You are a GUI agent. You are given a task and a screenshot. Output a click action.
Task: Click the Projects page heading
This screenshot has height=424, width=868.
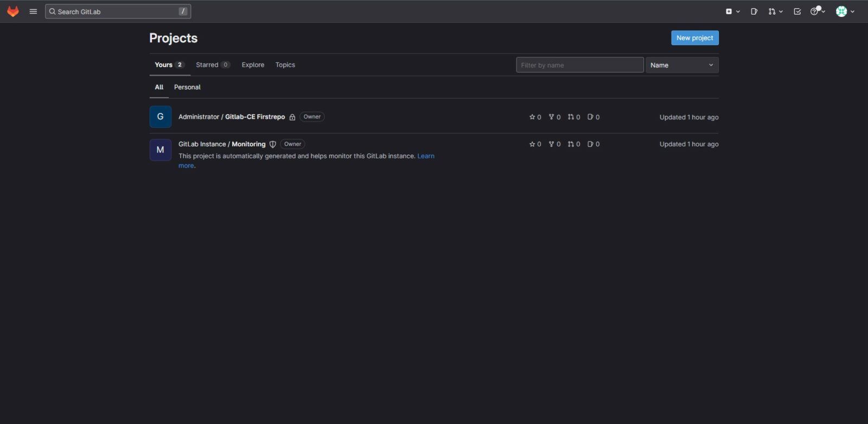point(174,38)
